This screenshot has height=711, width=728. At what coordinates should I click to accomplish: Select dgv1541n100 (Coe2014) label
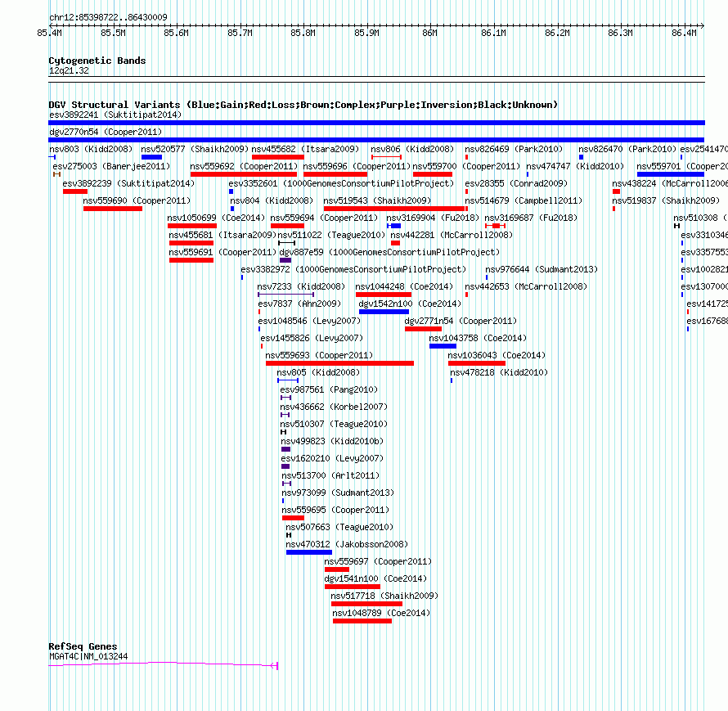tap(375, 578)
